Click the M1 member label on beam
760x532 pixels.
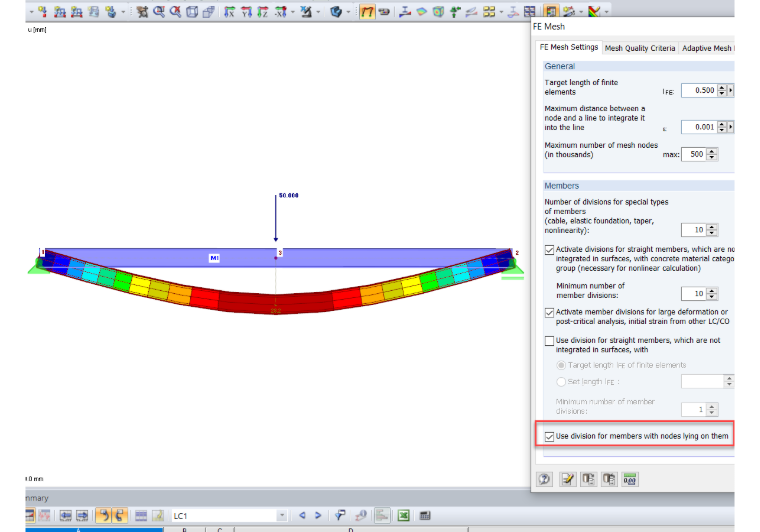pos(214,258)
